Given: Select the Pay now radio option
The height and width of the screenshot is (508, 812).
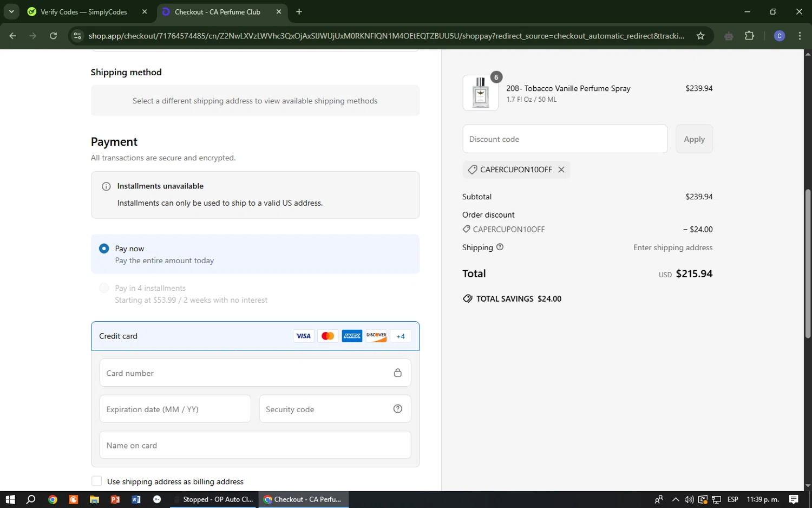Looking at the screenshot, I should (104, 249).
